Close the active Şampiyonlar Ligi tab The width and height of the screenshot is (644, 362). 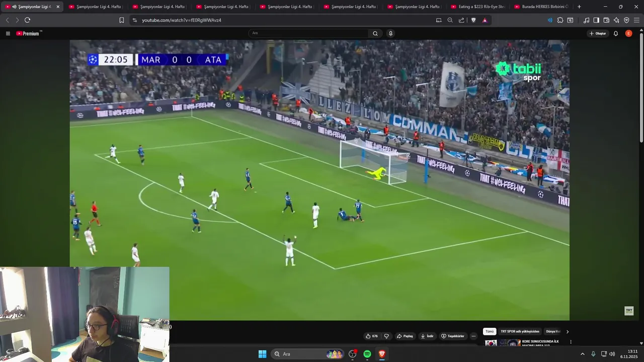58,7
